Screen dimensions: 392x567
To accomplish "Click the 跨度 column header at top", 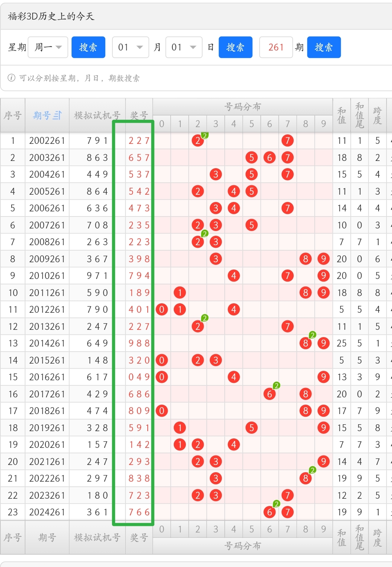I will pyautogui.click(x=377, y=116).
